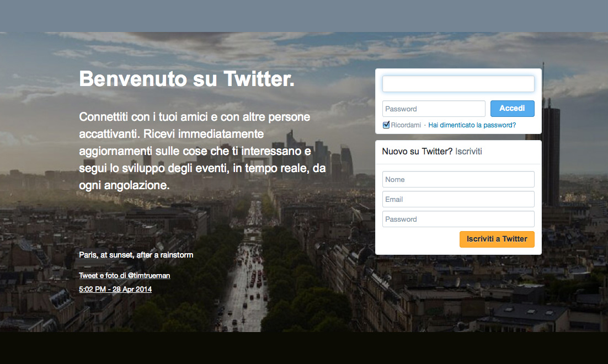The width and height of the screenshot is (608, 364).
Task: Open the 'Tweet e foto di @timtrueman' link
Action: 125,275
